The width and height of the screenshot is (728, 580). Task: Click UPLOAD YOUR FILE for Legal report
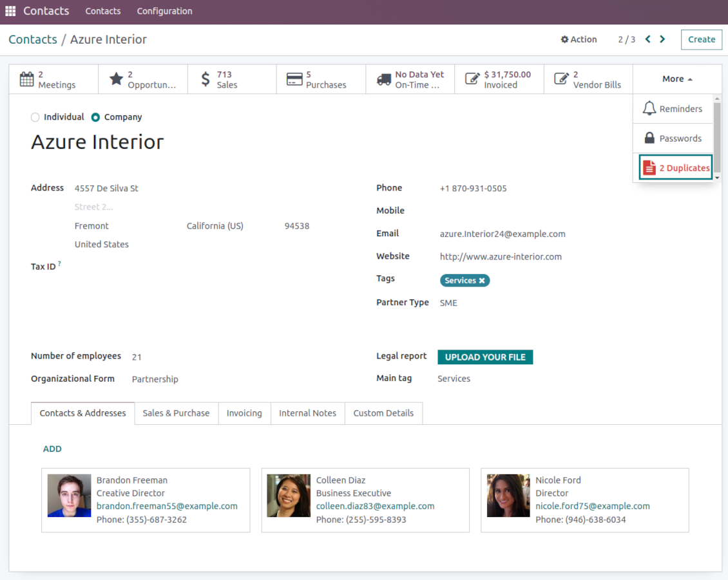tap(485, 357)
